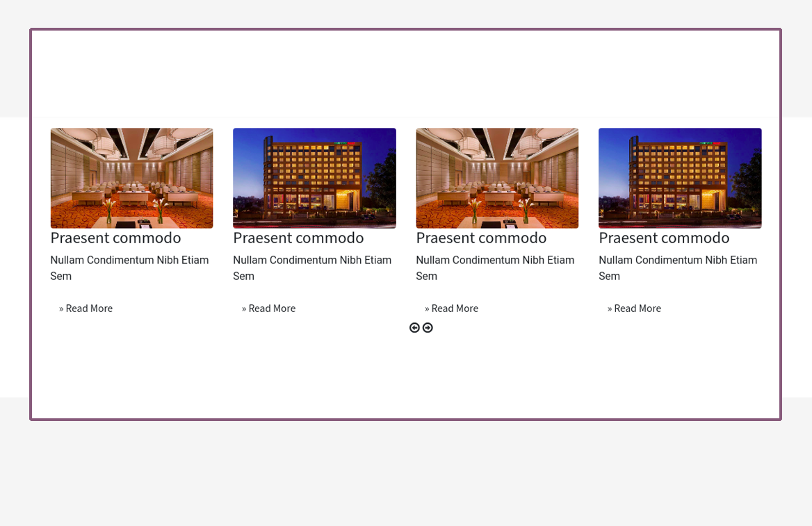Viewport: 812px width, 526px height.
Task: Click fourth card's 'Praesent commodo' title
Action: (x=664, y=238)
